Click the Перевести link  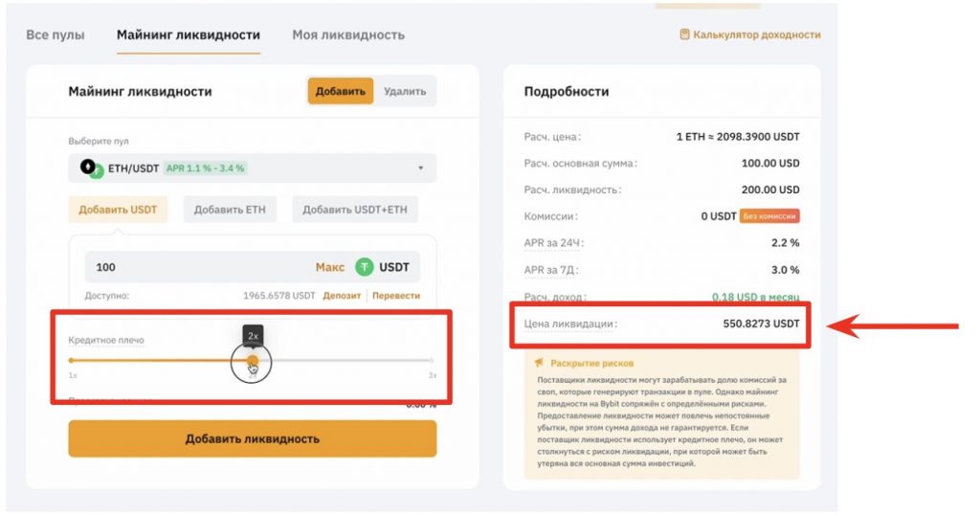396,296
